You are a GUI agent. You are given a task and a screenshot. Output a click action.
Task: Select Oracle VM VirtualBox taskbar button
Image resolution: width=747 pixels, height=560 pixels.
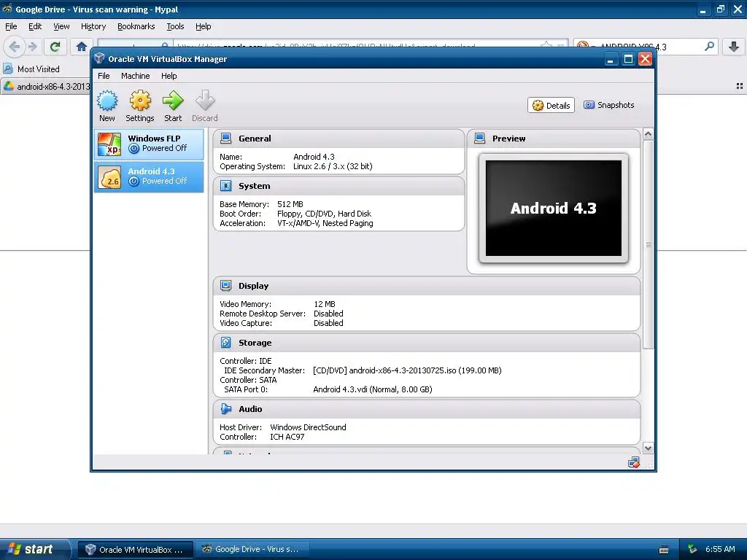pos(135,550)
